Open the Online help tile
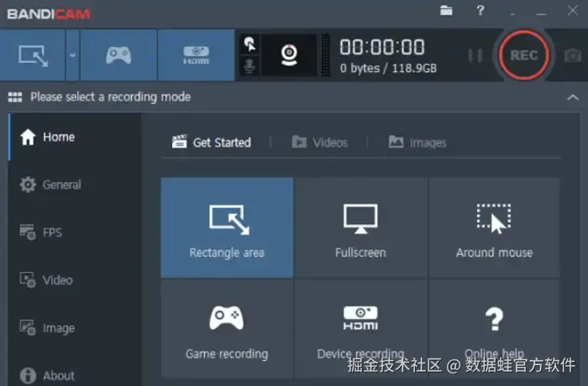Image resolution: width=588 pixels, height=386 pixels. coord(494,329)
